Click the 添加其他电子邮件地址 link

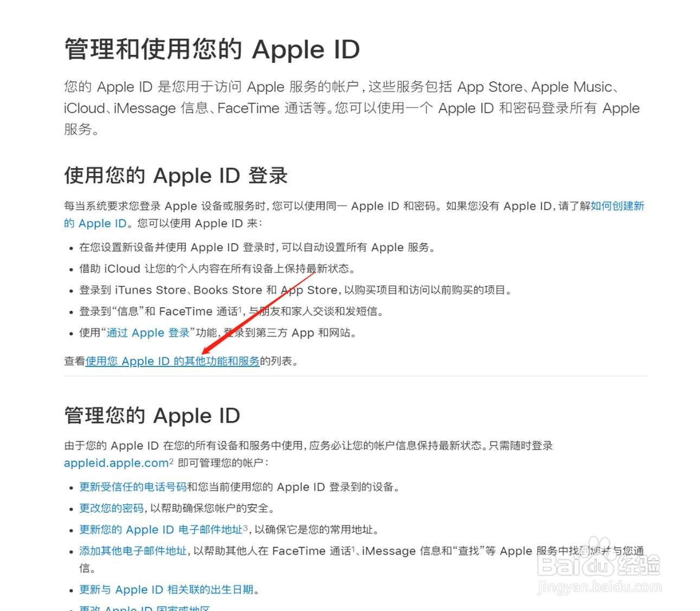coord(133,551)
